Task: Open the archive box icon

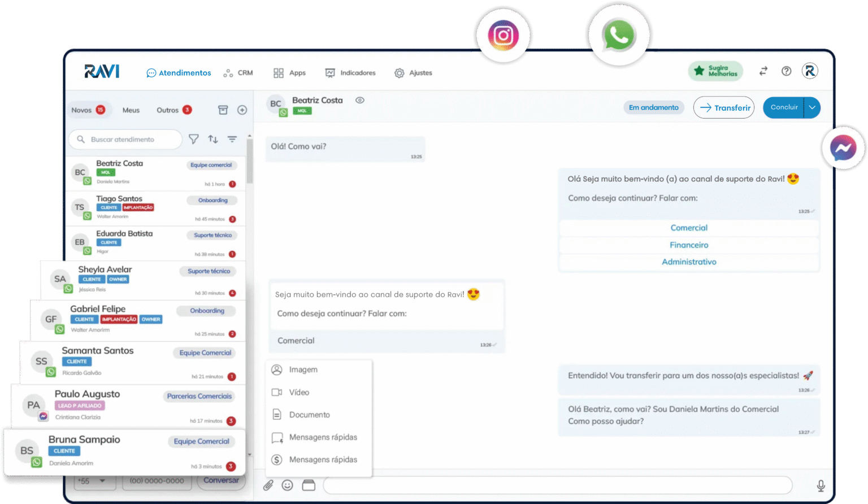Action: click(223, 110)
